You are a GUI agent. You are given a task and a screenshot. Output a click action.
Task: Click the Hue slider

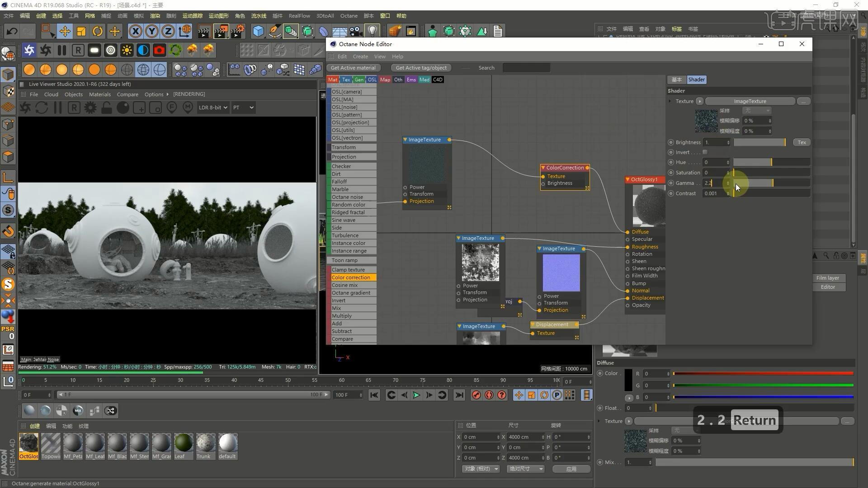771,162
